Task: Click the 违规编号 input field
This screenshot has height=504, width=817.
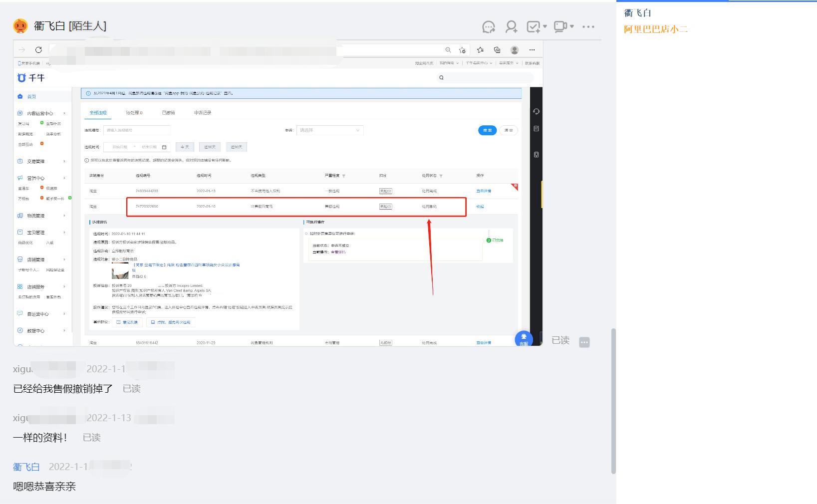Action: pos(137,130)
